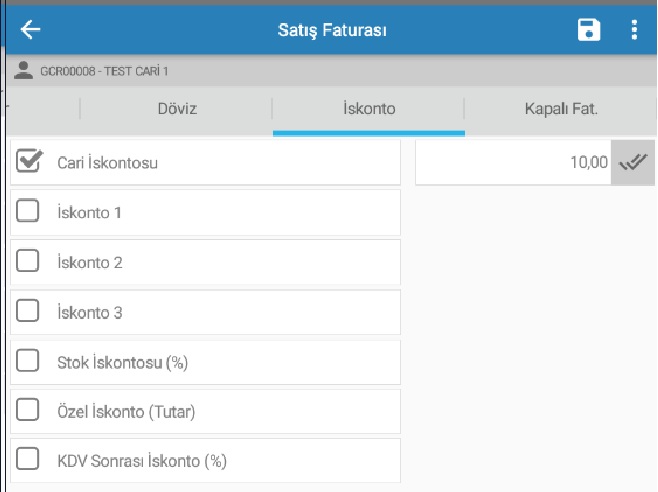Tick the İskonto 3 checkbox

(x=28, y=311)
